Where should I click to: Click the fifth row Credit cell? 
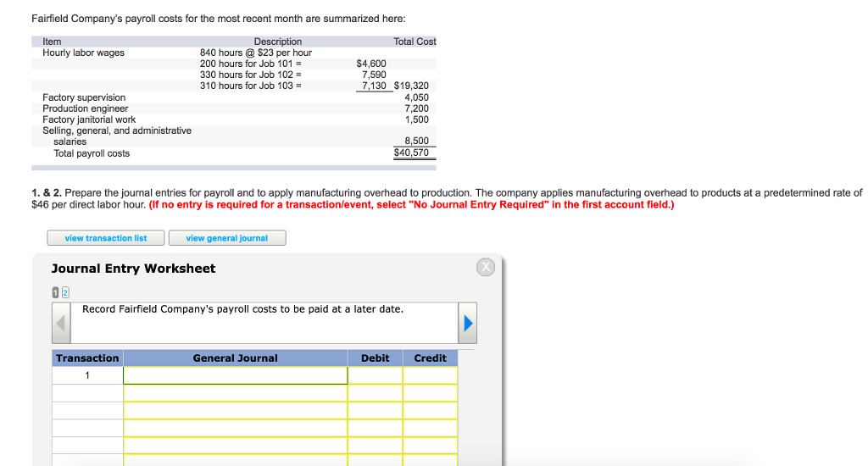430,446
